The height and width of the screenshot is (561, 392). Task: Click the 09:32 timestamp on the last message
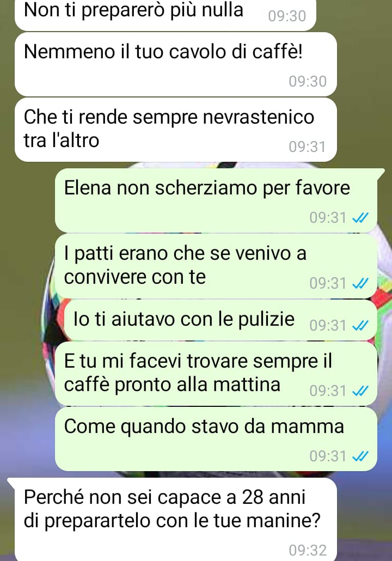[x=308, y=550]
